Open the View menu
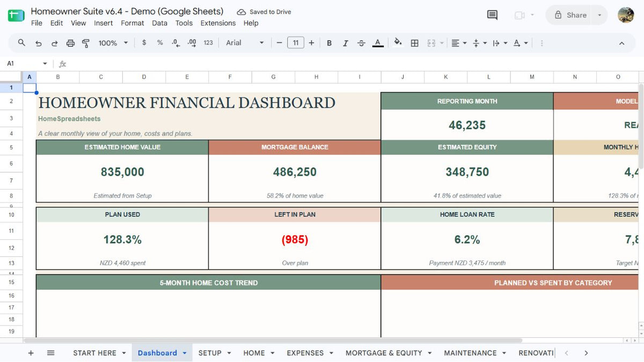This screenshot has height=362, width=644. point(78,23)
